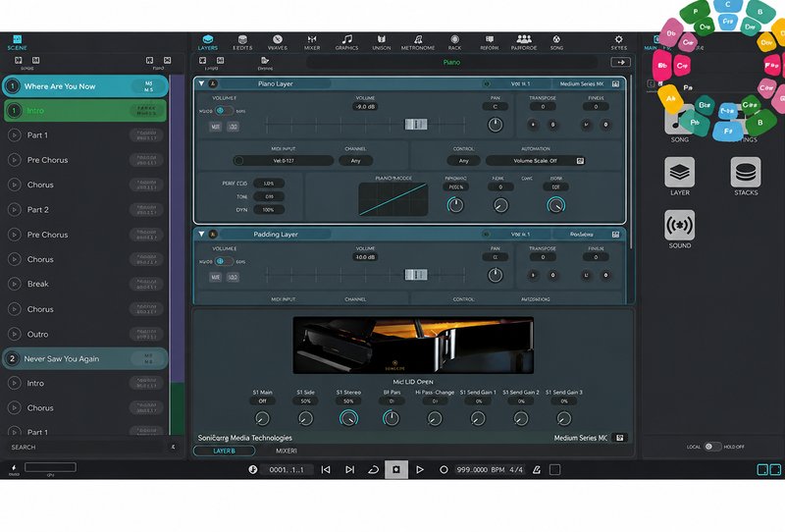The width and height of the screenshot is (785, 532).
Task: Open the UNISON toolbar icon
Action: pyautogui.click(x=381, y=42)
